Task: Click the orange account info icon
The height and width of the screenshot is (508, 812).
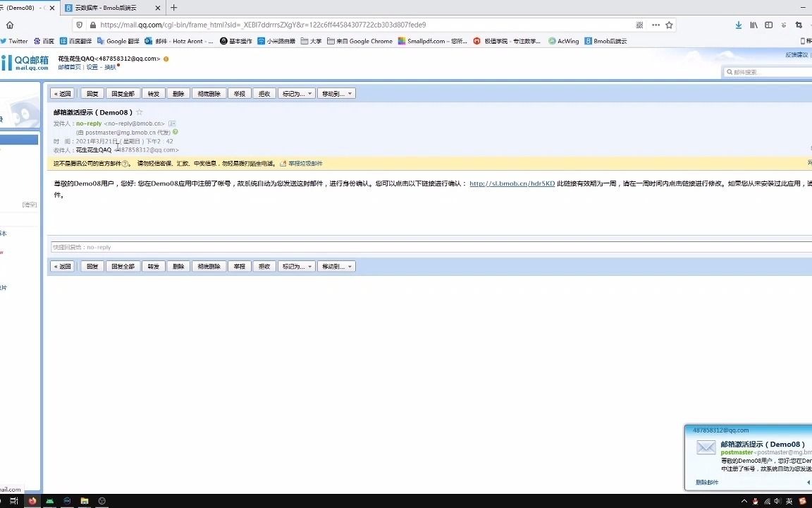Action: [166, 59]
